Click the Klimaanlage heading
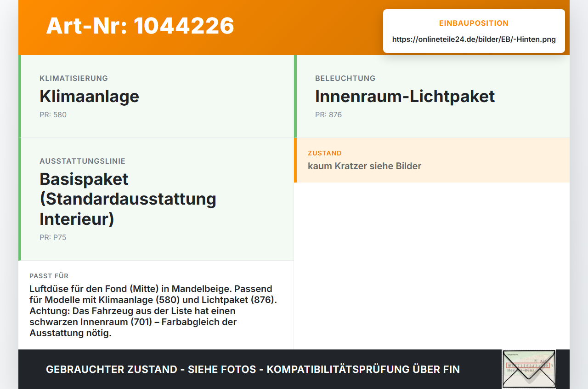This screenshot has height=389, width=588. pos(89,97)
